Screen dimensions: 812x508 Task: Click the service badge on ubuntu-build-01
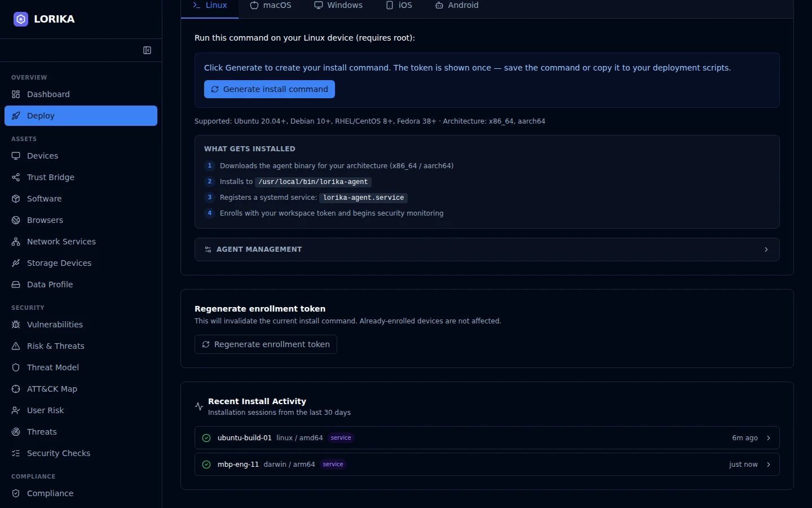[x=341, y=438]
